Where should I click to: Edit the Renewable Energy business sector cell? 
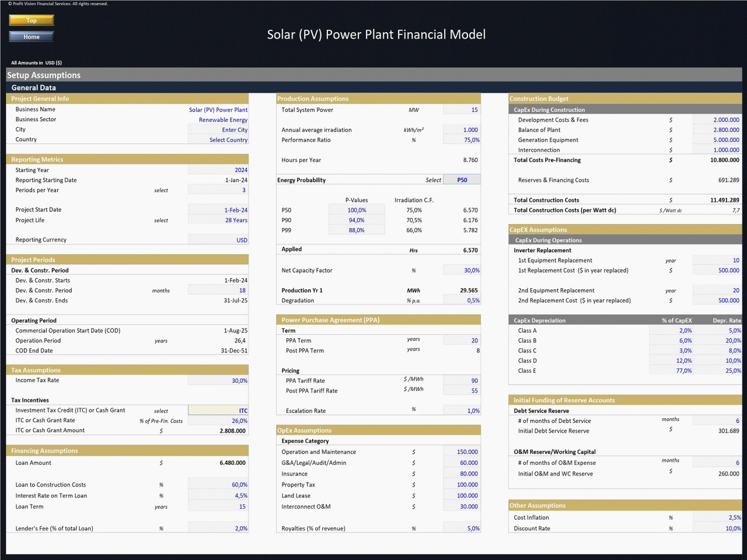click(x=218, y=120)
